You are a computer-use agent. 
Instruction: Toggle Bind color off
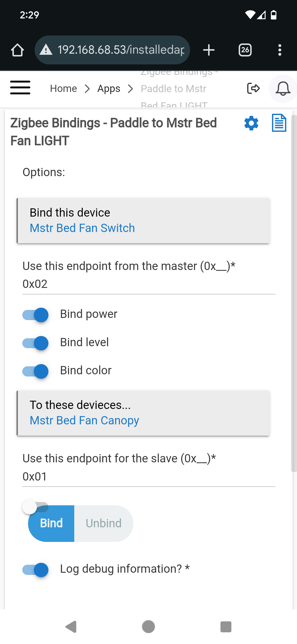35,371
